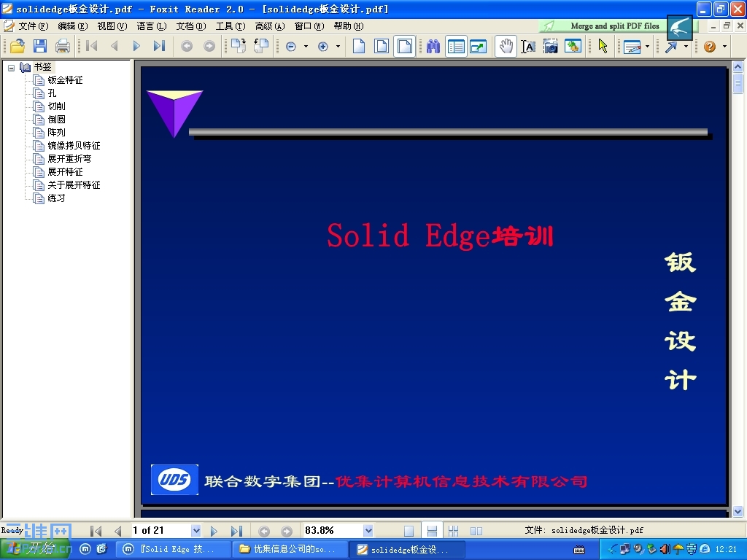This screenshot has height=560, width=747.
Task: Open the 工具(T) menu
Action: [x=231, y=26]
